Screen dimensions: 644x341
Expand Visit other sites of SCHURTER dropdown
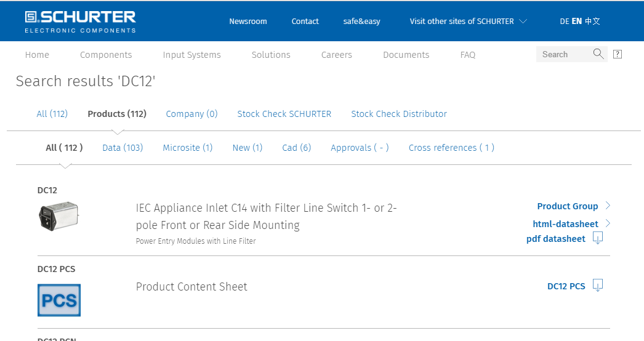click(x=468, y=22)
